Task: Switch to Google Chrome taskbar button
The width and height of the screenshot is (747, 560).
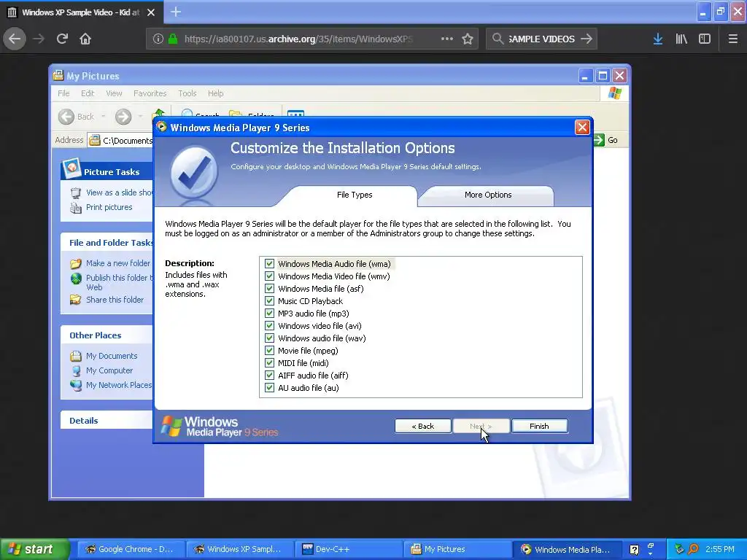Action: (130, 549)
